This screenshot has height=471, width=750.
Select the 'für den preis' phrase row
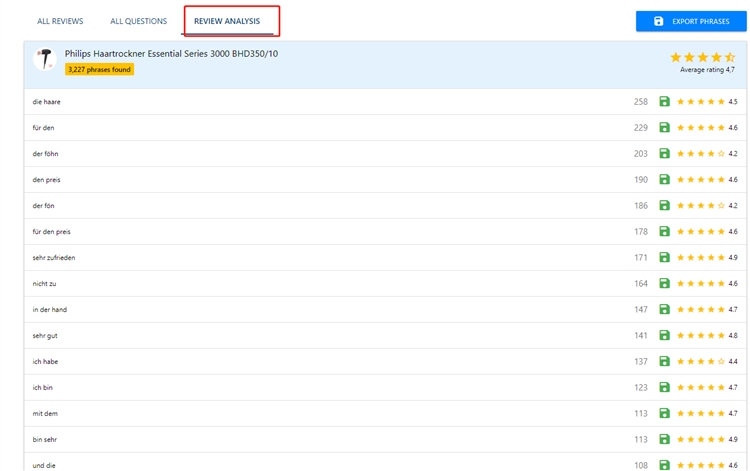click(52, 232)
